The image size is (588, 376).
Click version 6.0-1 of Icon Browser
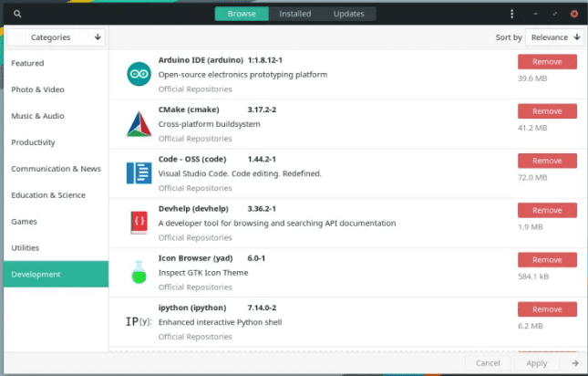(x=256, y=258)
